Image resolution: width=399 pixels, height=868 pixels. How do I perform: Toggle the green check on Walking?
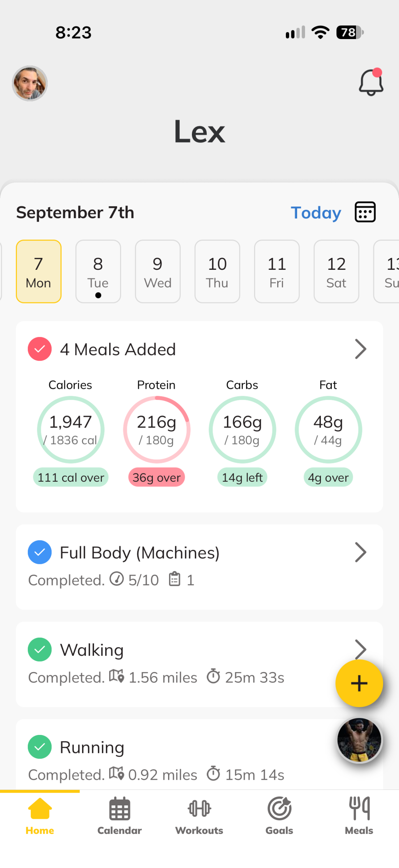click(x=40, y=650)
